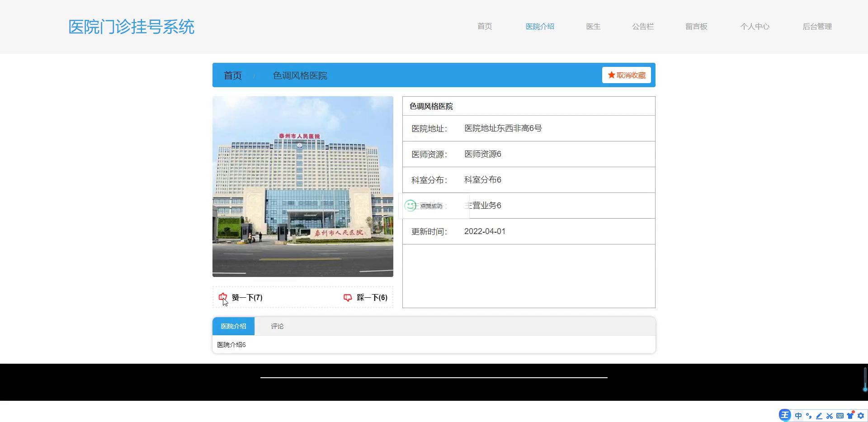Image resolution: width=868 pixels, height=422 pixels.
Task: Open 留言板 in top navigation
Action: tap(696, 26)
